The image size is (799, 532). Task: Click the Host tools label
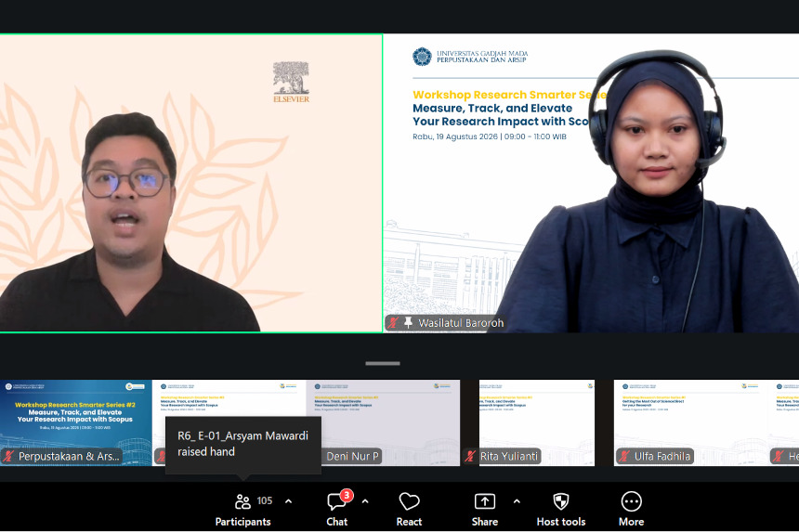click(561, 522)
